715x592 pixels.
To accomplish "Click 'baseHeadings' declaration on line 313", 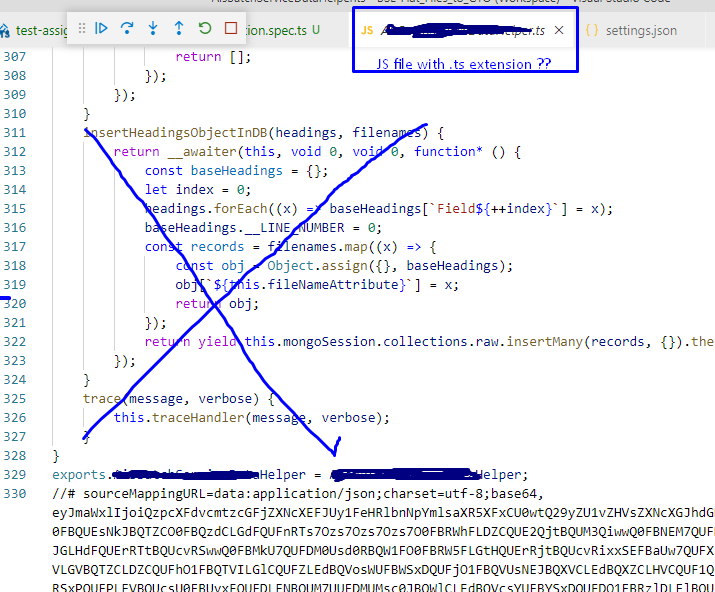I will tap(236, 171).
